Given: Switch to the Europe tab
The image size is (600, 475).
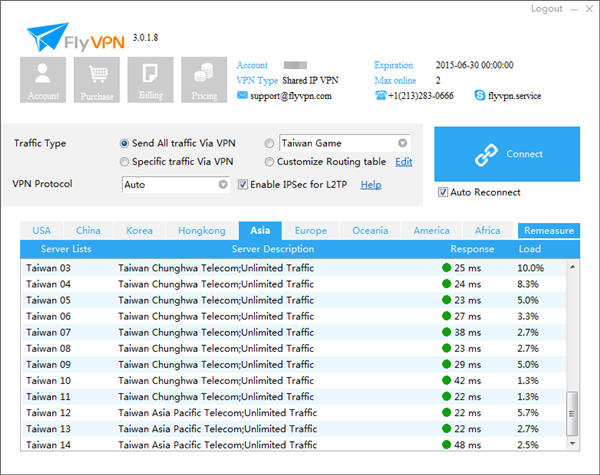Looking at the screenshot, I should click(x=311, y=230).
